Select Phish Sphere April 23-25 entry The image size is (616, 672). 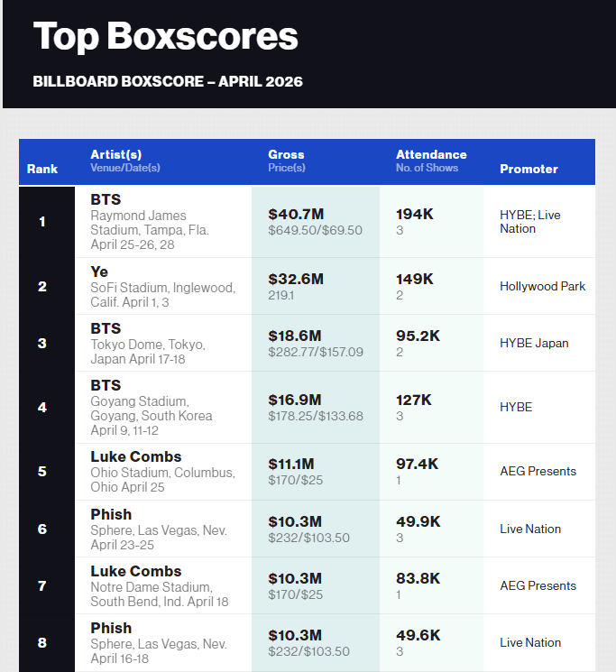point(307,529)
